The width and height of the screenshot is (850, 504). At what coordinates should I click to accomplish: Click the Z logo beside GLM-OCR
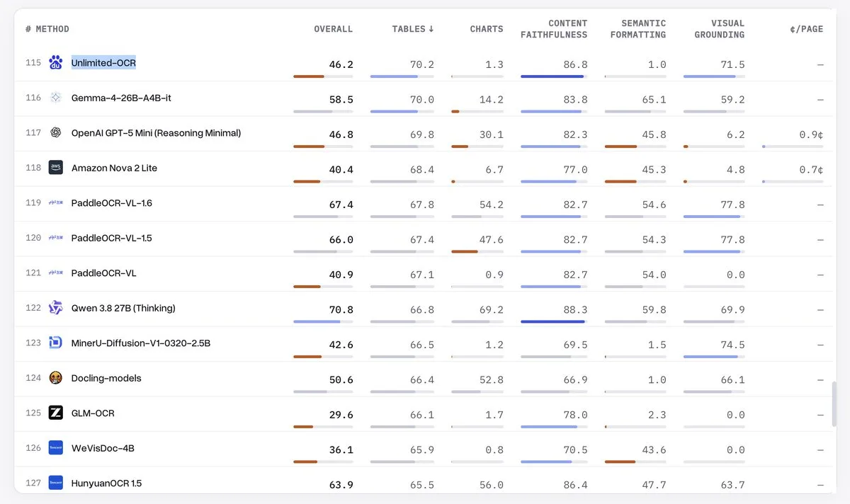tap(56, 413)
